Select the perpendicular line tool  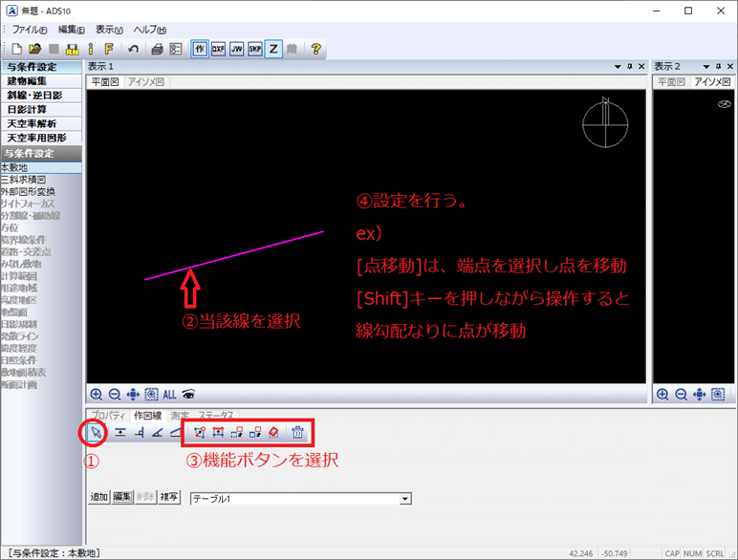coord(139,433)
